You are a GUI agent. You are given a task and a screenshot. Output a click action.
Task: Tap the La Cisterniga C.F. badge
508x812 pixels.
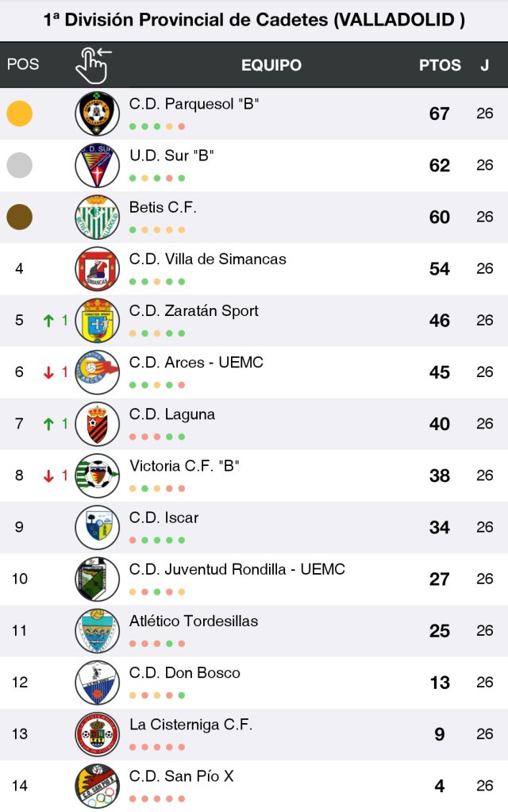[97, 733]
